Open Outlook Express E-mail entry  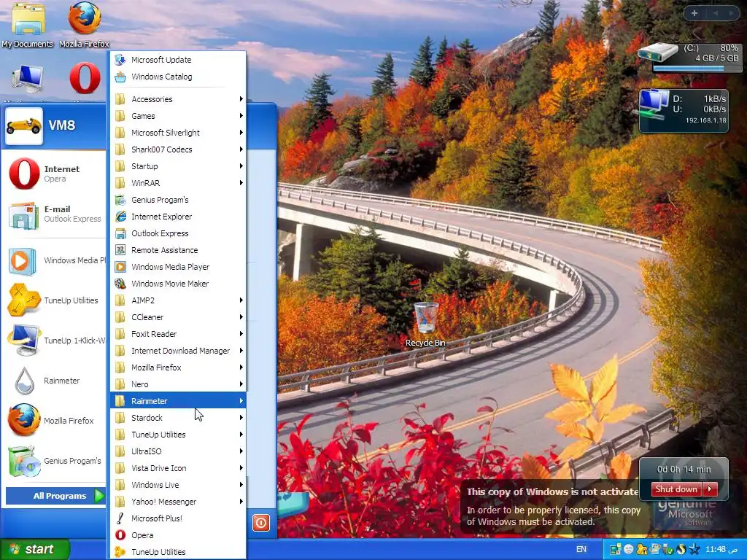pyautogui.click(x=53, y=214)
